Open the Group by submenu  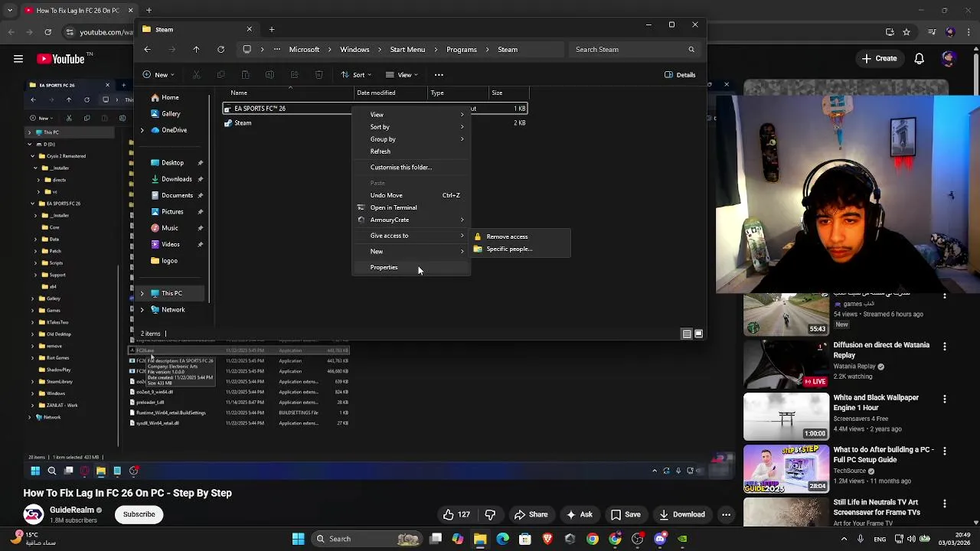(x=411, y=139)
